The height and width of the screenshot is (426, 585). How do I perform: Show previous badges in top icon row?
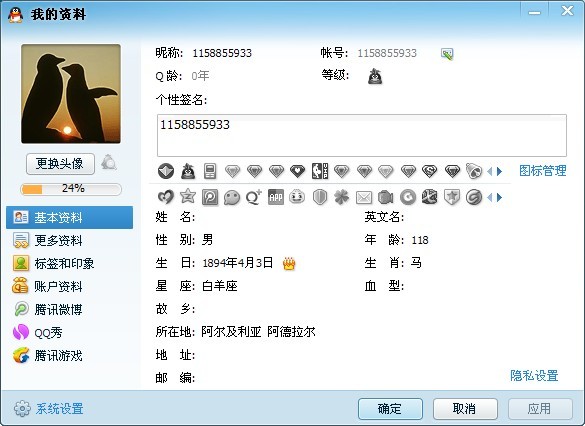point(489,172)
